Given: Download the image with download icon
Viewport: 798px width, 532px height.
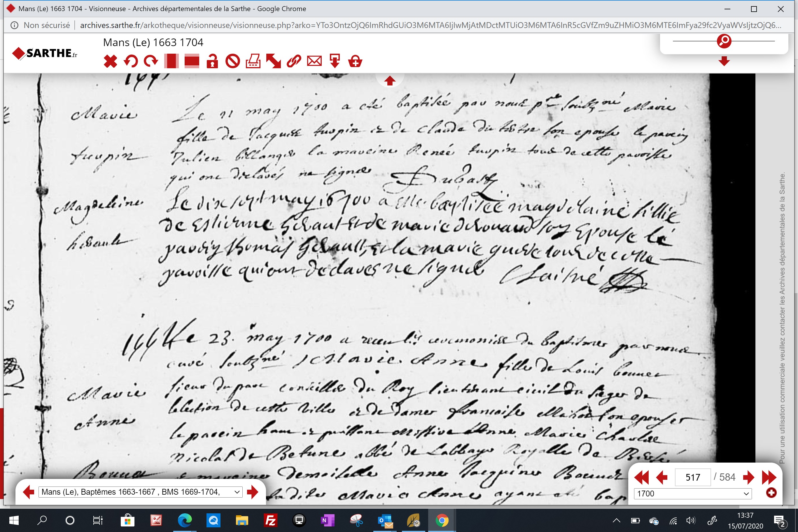Looking at the screenshot, I should pos(335,62).
